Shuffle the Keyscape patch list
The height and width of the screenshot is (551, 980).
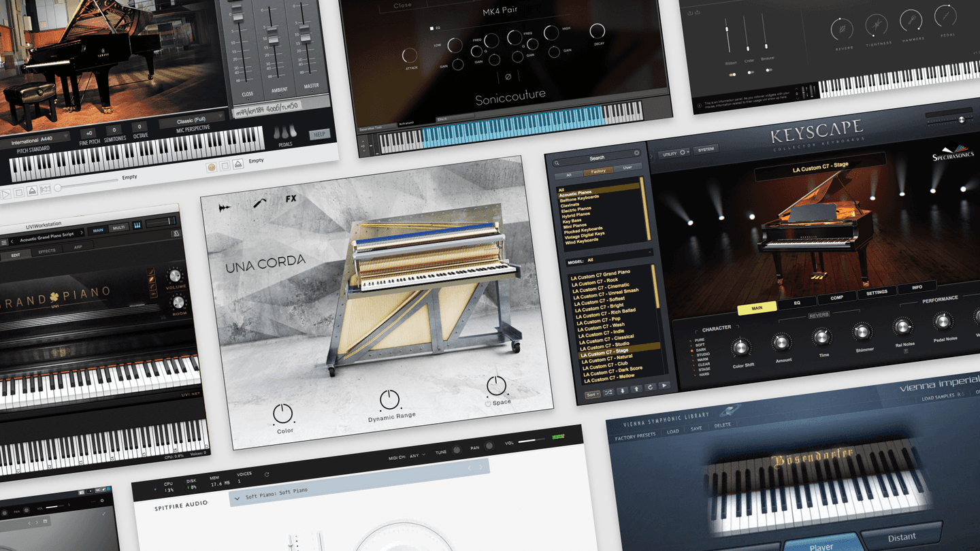(x=608, y=392)
